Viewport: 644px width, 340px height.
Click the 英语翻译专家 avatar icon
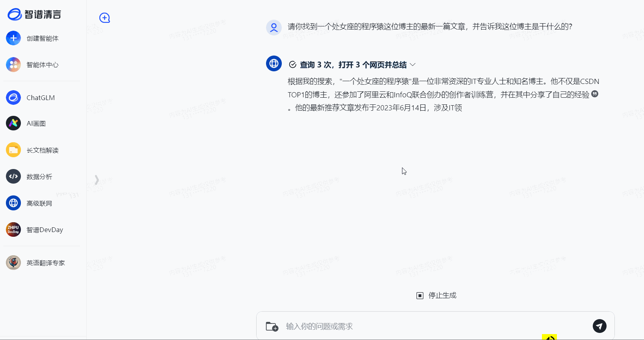click(13, 263)
